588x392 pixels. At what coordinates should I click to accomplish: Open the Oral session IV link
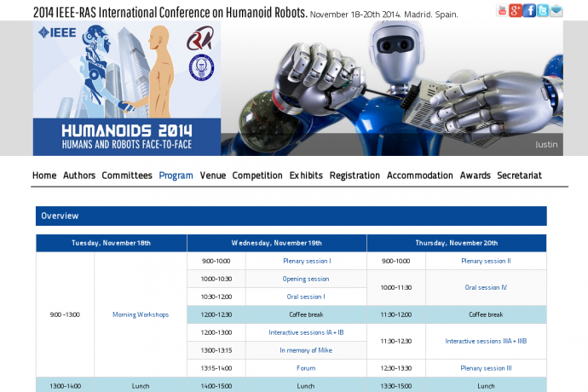486,288
